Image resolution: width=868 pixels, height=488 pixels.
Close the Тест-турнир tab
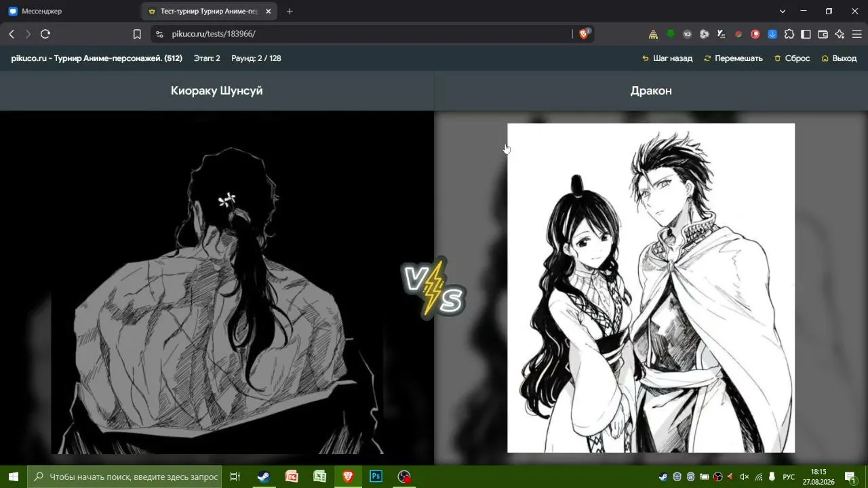[268, 11]
